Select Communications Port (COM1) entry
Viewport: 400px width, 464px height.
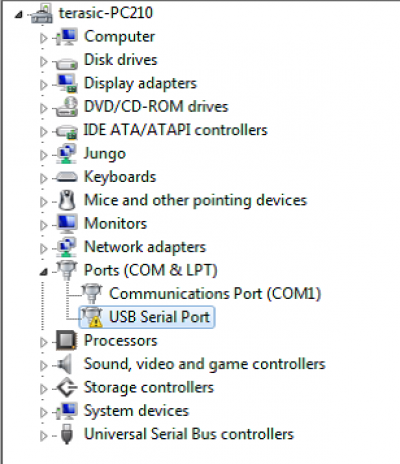215,294
